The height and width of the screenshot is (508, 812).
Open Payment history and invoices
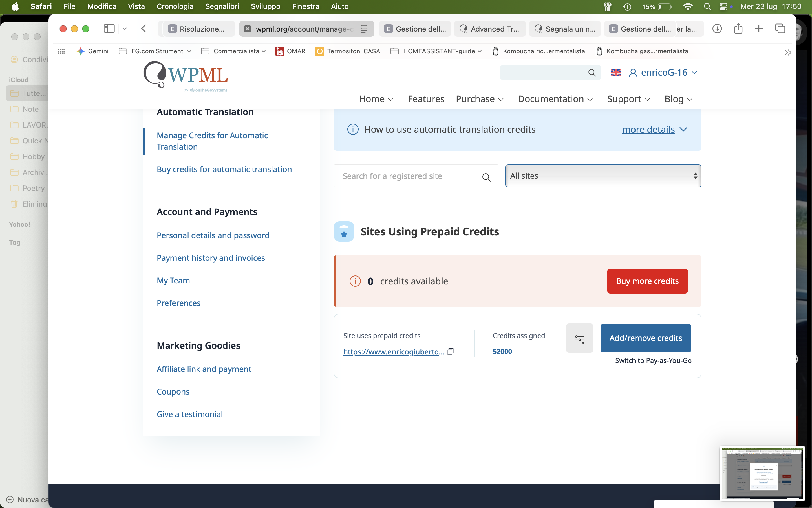tap(211, 258)
